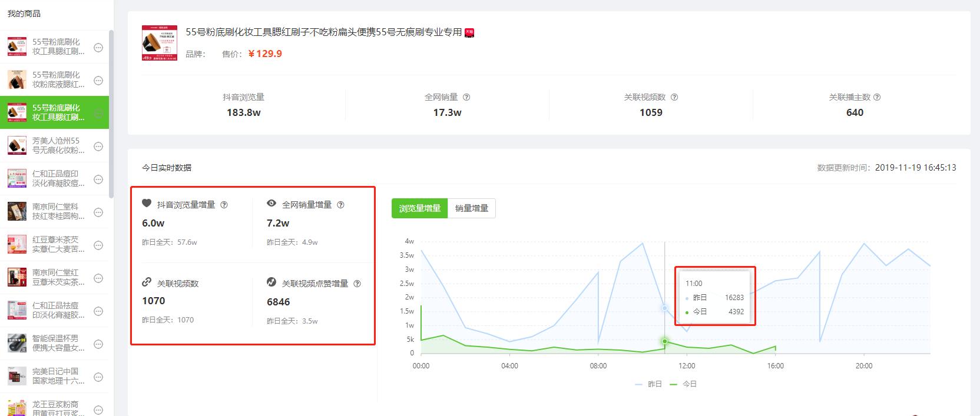Switch chart to 销量增量 tab
The height and width of the screenshot is (416, 980).
[471, 208]
